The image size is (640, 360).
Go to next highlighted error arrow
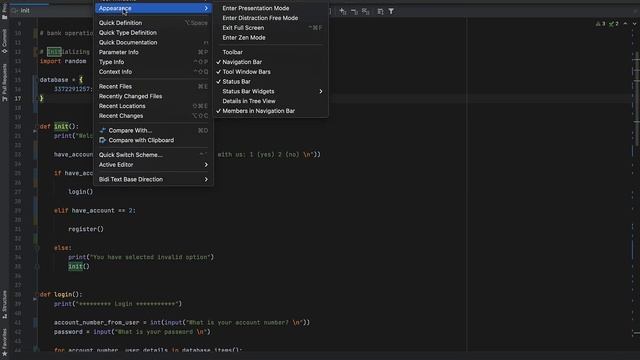click(x=634, y=24)
